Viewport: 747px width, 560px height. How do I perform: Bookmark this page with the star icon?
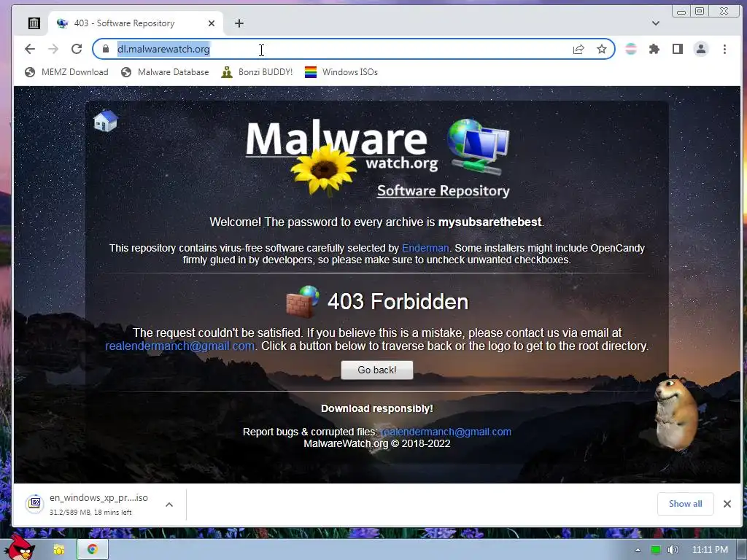click(602, 49)
